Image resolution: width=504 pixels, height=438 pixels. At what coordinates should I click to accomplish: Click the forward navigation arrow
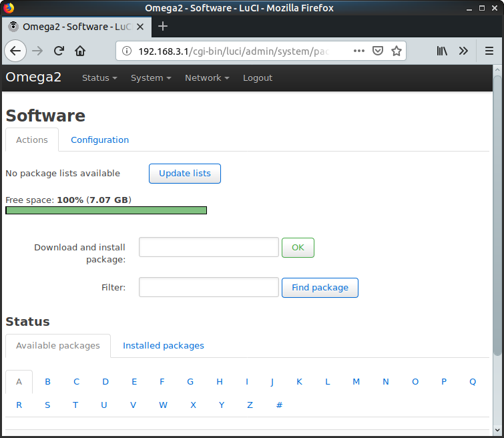[x=37, y=51]
